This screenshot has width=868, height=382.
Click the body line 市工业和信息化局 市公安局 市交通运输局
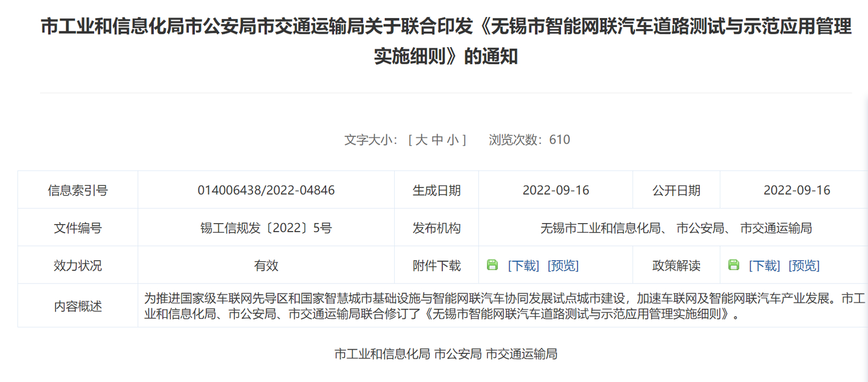pos(446,354)
